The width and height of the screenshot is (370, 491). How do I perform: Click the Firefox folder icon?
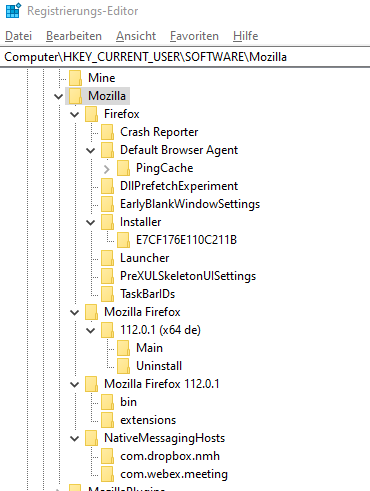[x=91, y=114]
